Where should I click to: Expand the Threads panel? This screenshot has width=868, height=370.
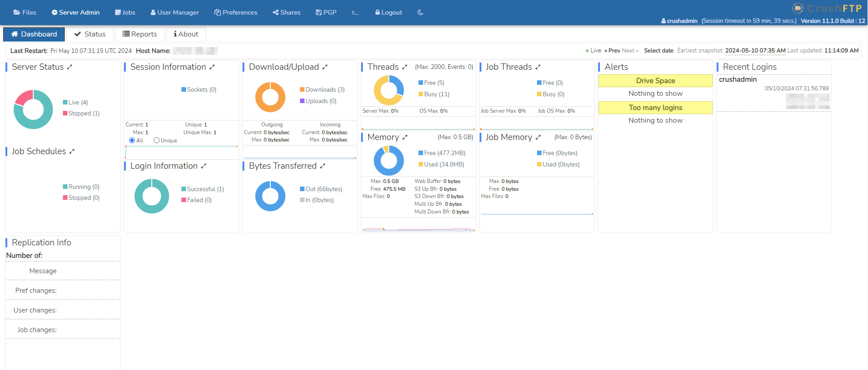(404, 67)
